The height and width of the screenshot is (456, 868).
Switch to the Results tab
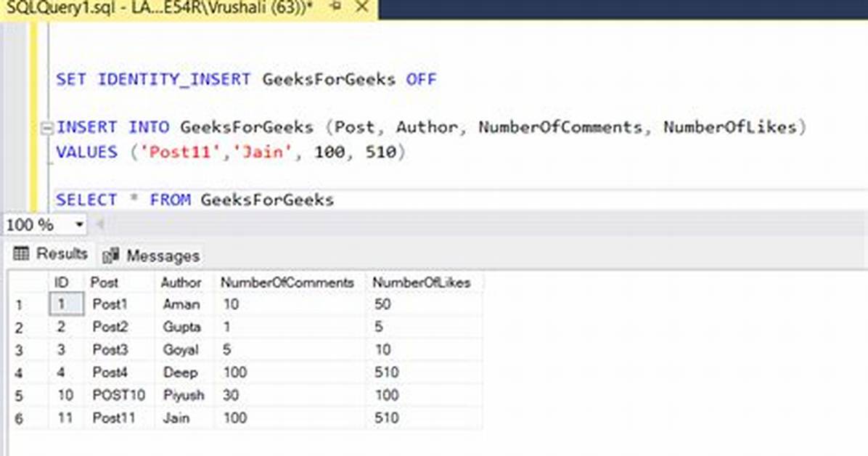tap(51, 253)
